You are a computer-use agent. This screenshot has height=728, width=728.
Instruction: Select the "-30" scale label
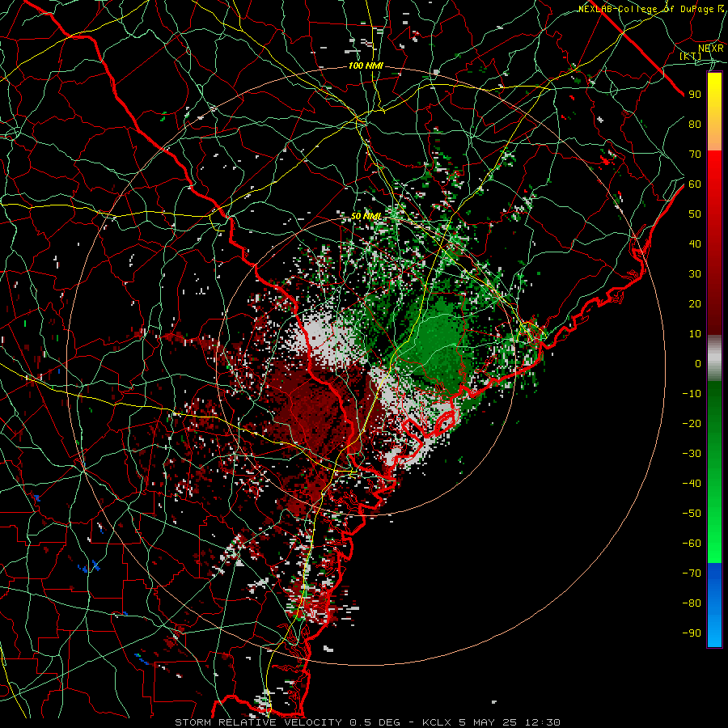(x=692, y=454)
